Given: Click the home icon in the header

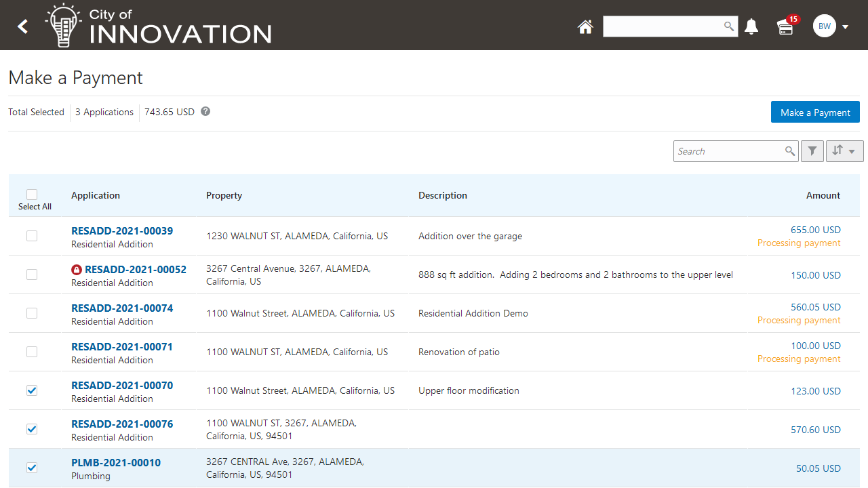Looking at the screenshot, I should [585, 26].
